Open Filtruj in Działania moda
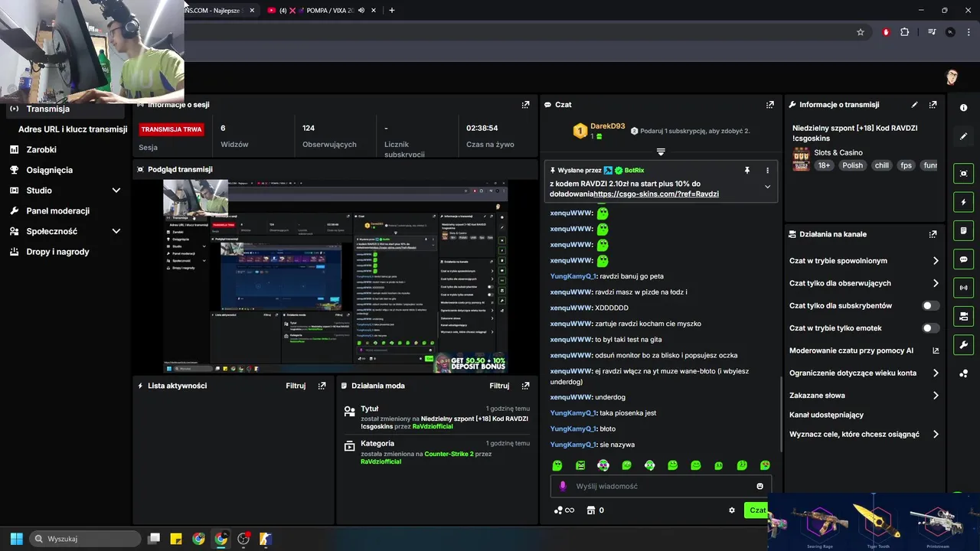The image size is (980, 551). [499, 386]
